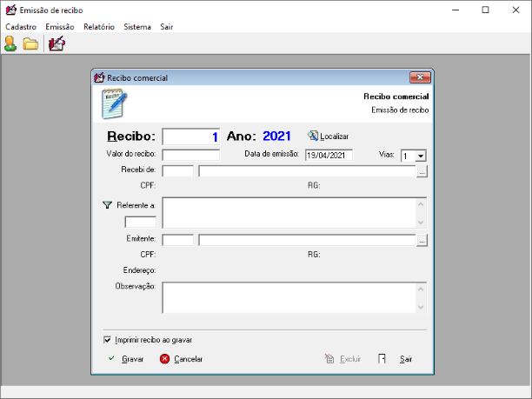Viewport: 532px width, 399px height.
Task: Click the yellow folder toolbar icon
Action: click(30, 43)
